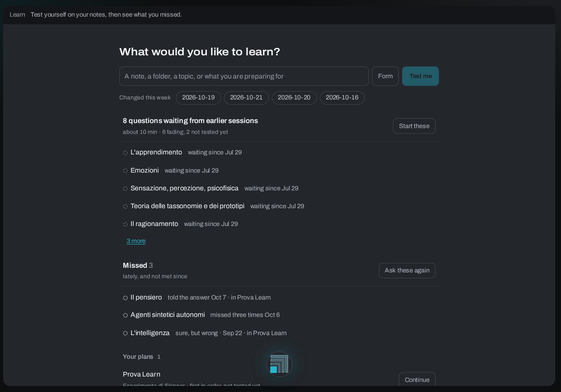Click the 8 questions waiting heading
Screen dimensions: 561x392
190,121
